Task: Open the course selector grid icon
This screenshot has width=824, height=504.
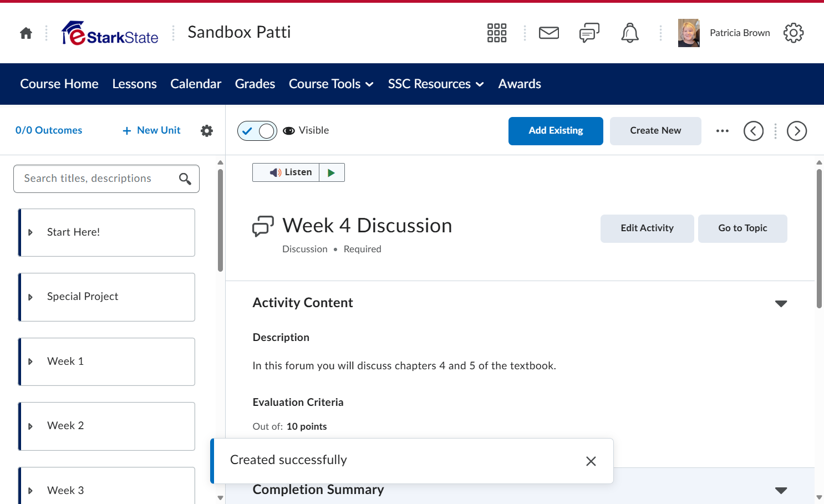Action: click(497, 33)
